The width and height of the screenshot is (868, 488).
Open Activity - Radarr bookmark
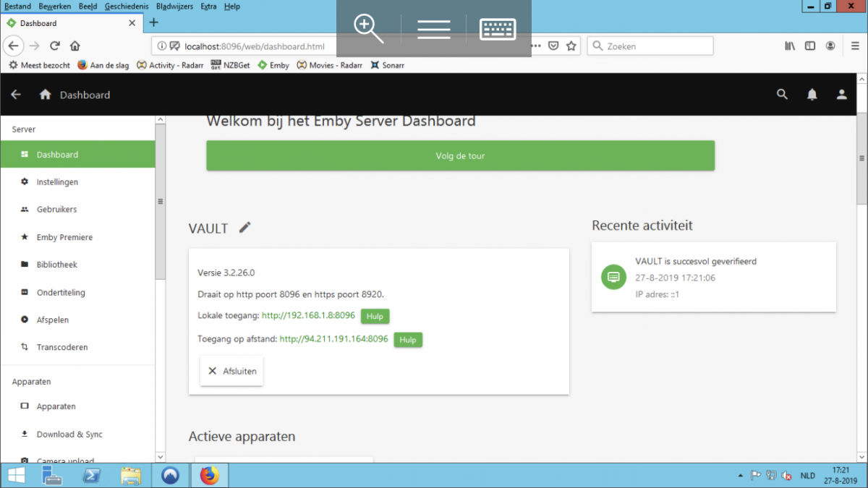pyautogui.click(x=170, y=65)
